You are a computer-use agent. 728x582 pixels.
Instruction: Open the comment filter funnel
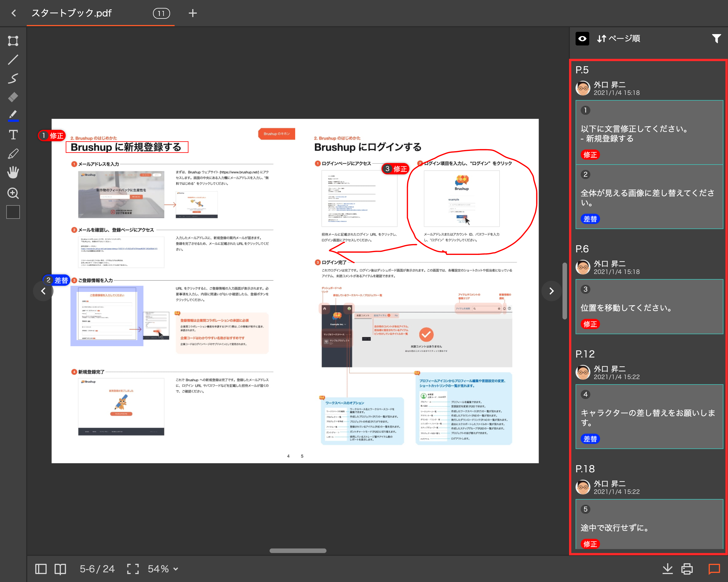pyautogui.click(x=716, y=39)
